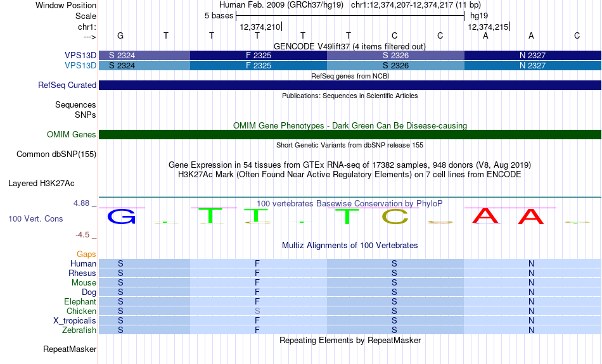Click the 'OMIM Gene Phenotypes' green title
This screenshot has height=364, width=602.
pyautogui.click(x=350, y=125)
